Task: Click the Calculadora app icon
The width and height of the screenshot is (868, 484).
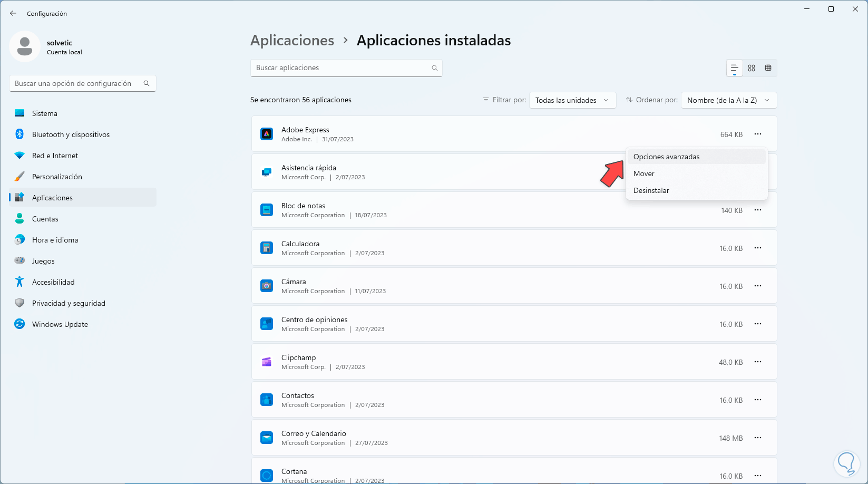Action: [x=267, y=248]
